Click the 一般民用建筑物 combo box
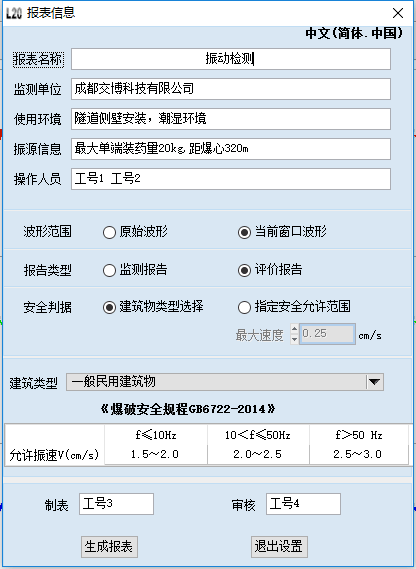 coord(225,382)
